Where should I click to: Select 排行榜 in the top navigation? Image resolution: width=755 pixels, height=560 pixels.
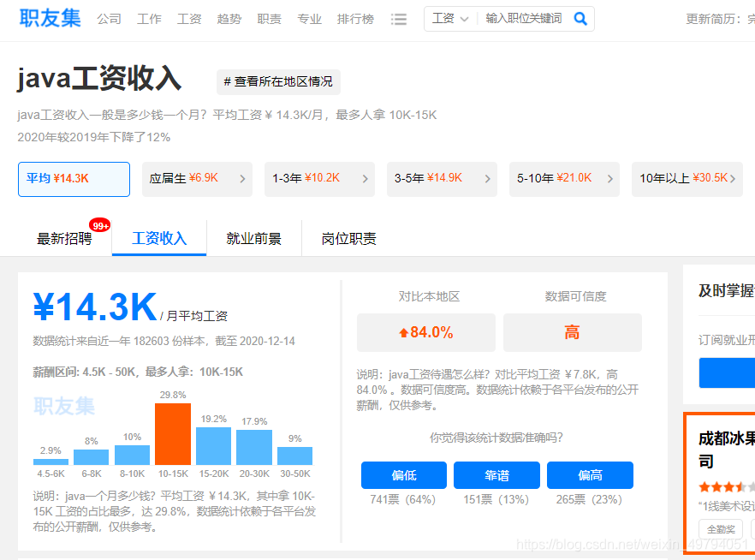(355, 18)
